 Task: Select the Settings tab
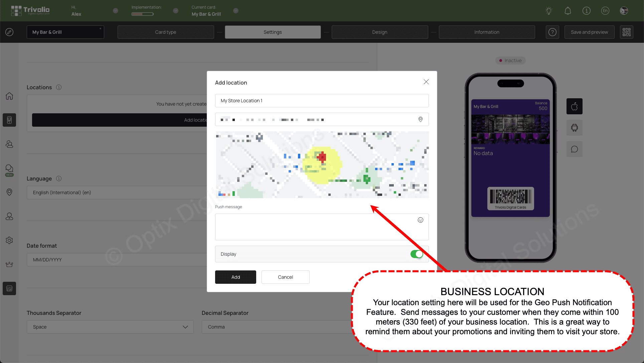click(x=273, y=32)
